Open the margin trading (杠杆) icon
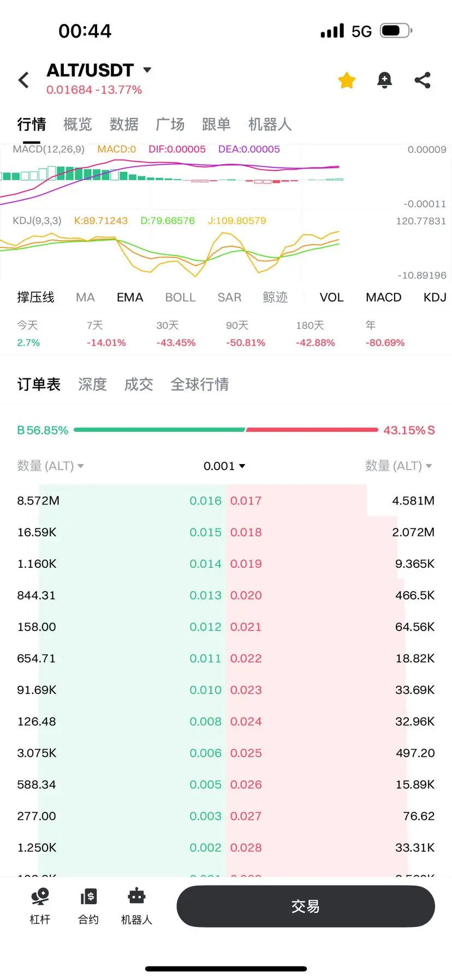 (40, 906)
